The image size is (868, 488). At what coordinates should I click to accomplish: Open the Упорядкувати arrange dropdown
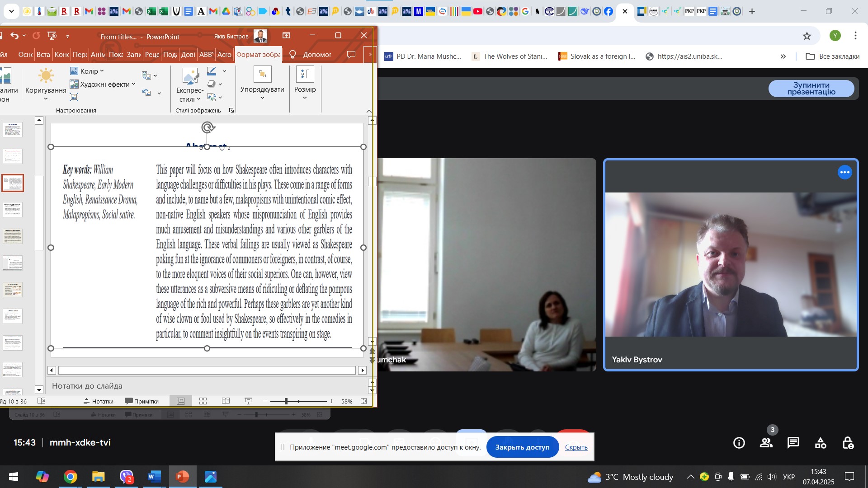click(x=262, y=84)
